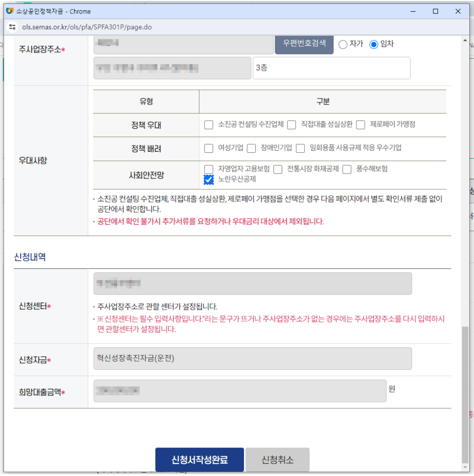The width and height of the screenshot is (474, 476).
Task: Check 자영업자 고용보험 checkbox
Action: (208, 170)
